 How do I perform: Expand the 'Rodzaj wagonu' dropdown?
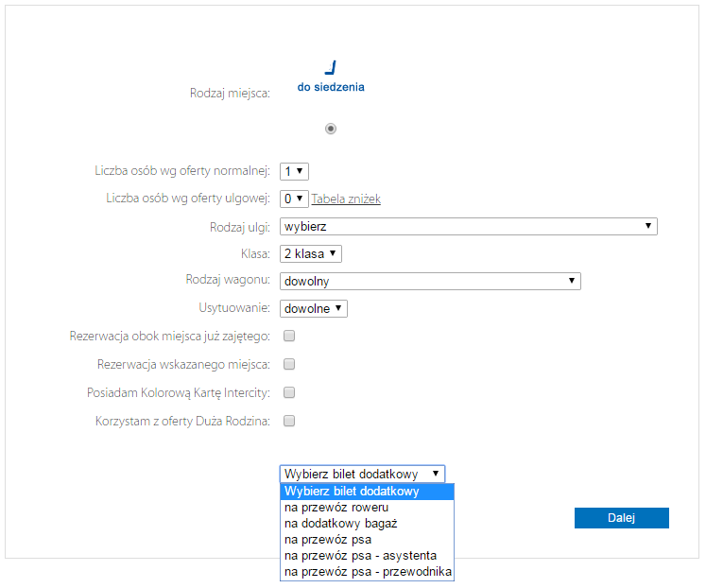click(x=430, y=281)
